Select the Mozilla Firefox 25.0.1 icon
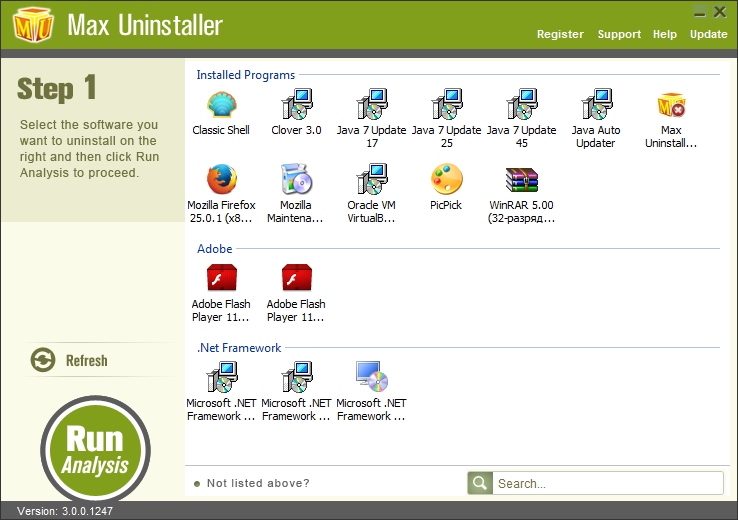The image size is (738, 520). pyautogui.click(x=221, y=180)
